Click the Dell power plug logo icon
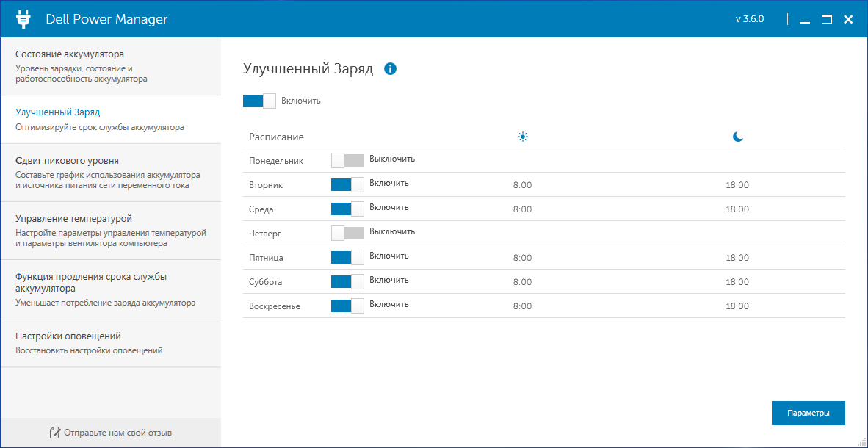The height and width of the screenshot is (448, 868). coord(23,19)
